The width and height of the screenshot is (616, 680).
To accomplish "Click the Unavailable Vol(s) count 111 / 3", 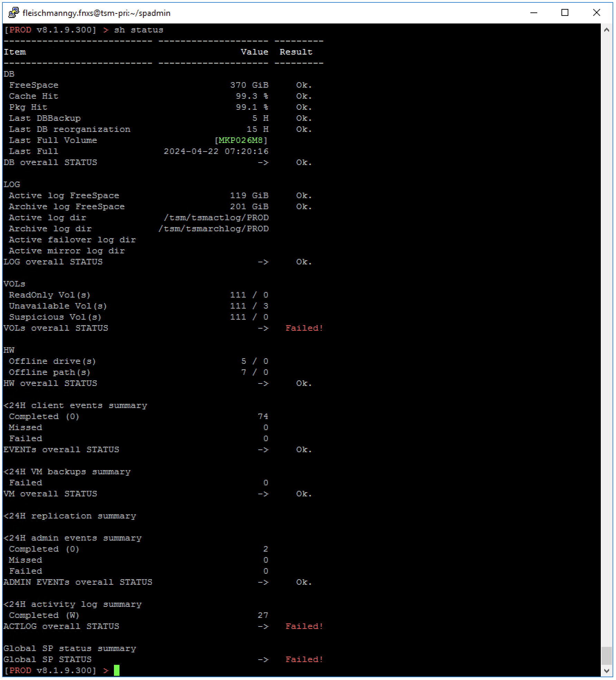I will click(x=249, y=306).
